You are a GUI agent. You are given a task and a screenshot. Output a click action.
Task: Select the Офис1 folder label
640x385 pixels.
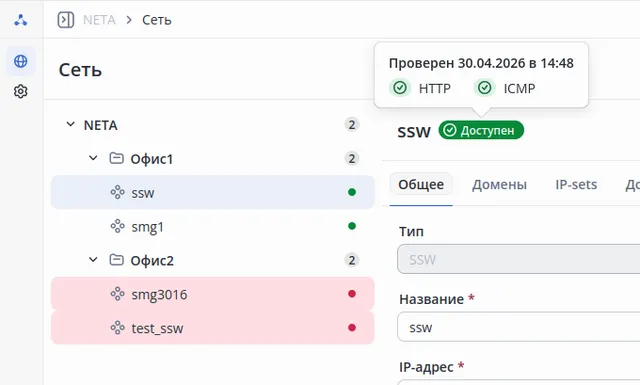tap(152, 159)
